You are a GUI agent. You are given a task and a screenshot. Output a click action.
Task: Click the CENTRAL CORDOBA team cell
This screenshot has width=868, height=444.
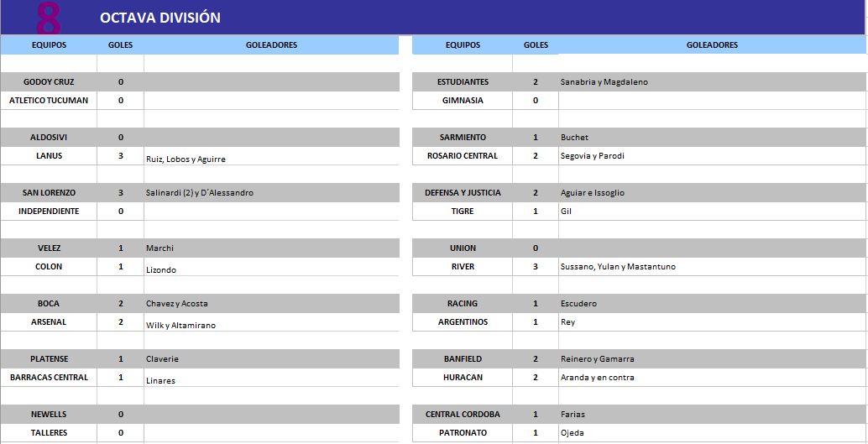click(x=463, y=414)
